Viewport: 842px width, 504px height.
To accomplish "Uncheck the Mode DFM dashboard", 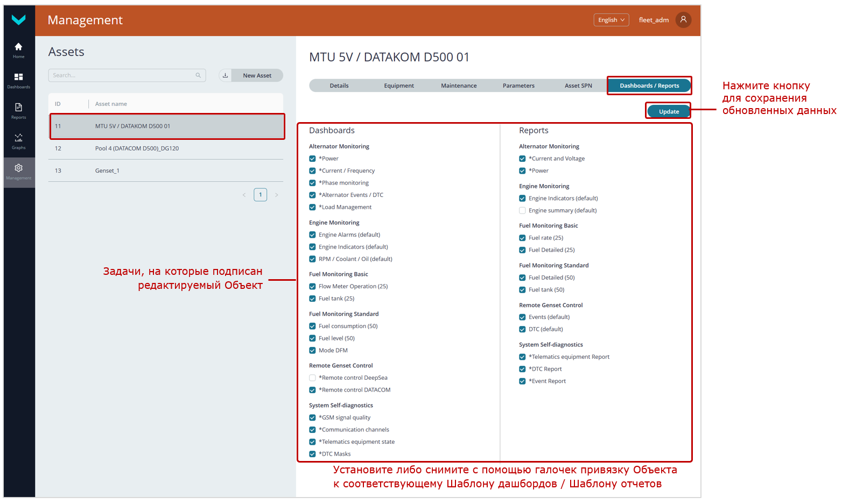I will point(312,351).
